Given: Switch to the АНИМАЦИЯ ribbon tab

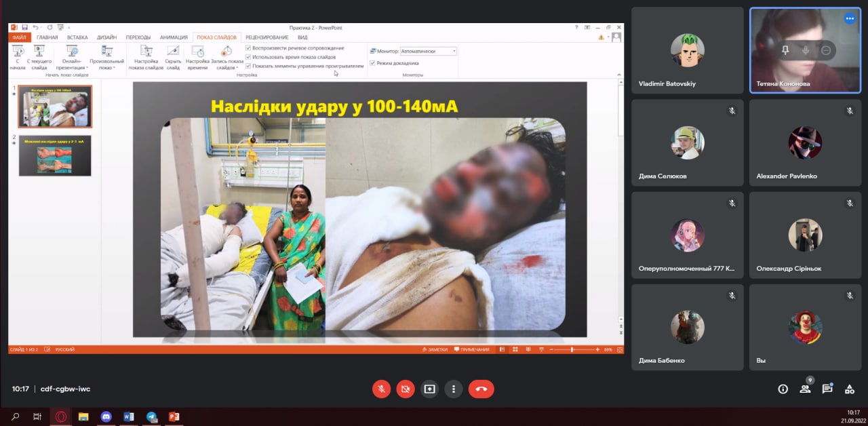Looking at the screenshot, I should coord(174,37).
